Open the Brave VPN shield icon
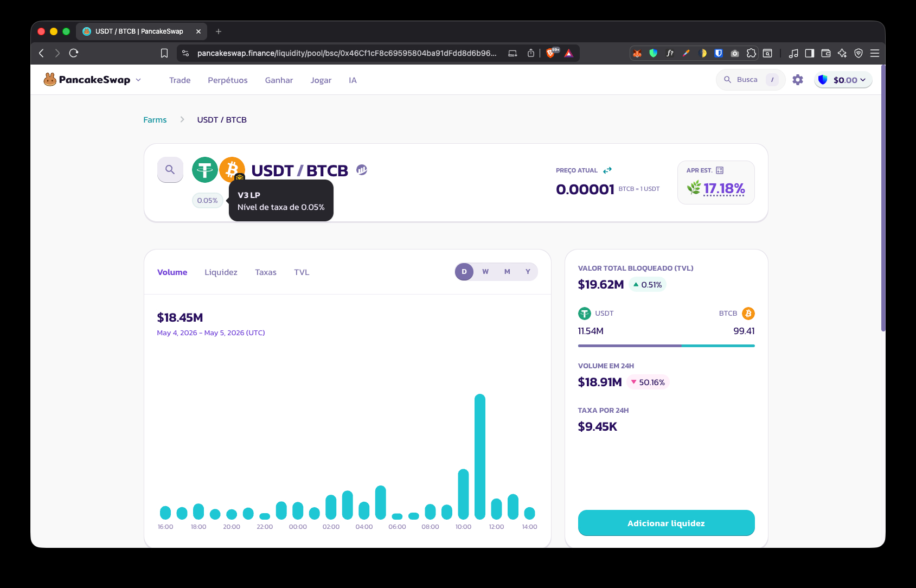The height and width of the screenshot is (588, 916). (x=859, y=53)
